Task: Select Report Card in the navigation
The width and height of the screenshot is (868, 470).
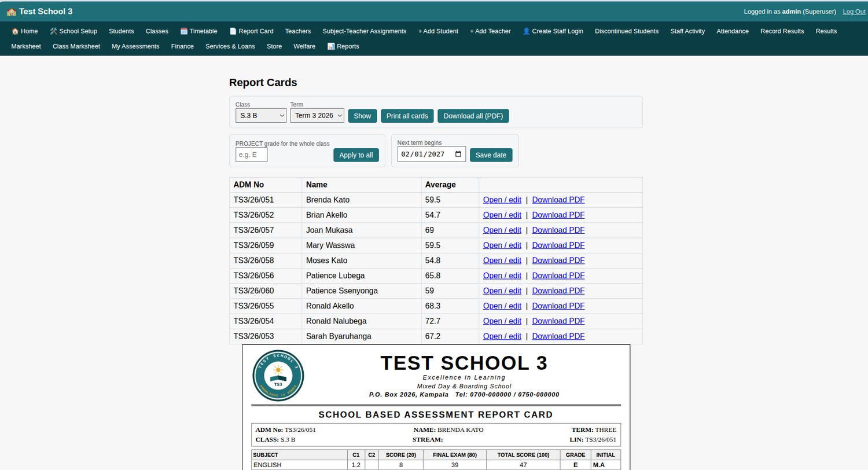Action: pos(251,31)
